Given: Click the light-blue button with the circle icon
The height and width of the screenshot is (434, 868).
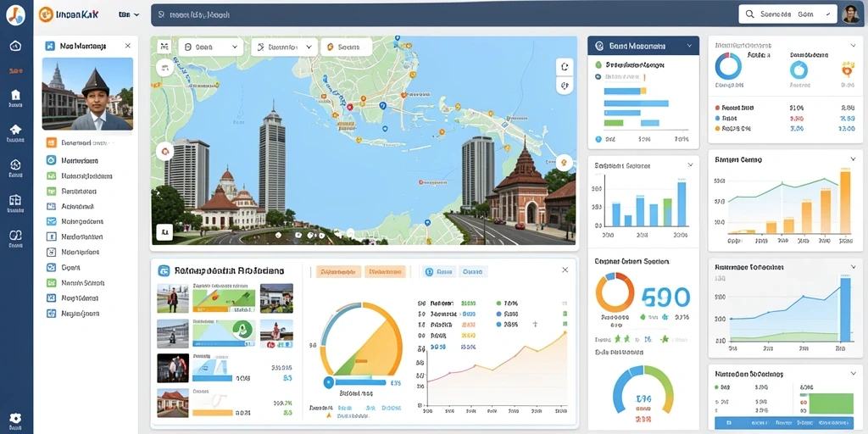Looking at the screenshot, I should [x=439, y=272].
